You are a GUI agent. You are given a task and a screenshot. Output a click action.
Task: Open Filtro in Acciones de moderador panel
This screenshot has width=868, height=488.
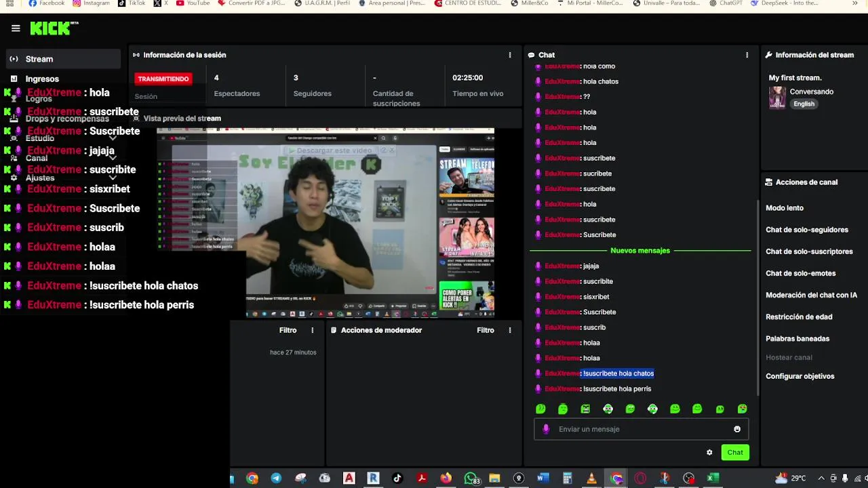486,330
